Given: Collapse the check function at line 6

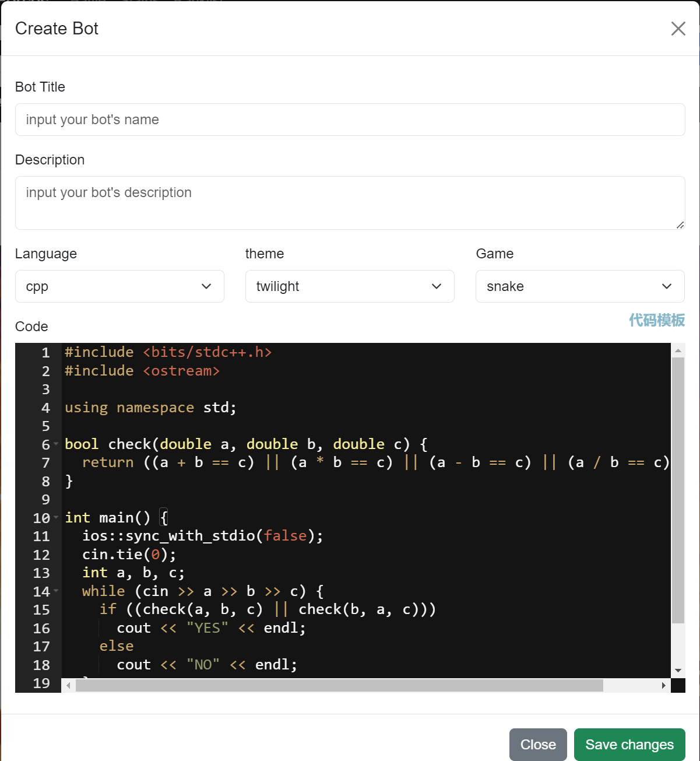Looking at the screenshot, I should (x=56, y=444).
